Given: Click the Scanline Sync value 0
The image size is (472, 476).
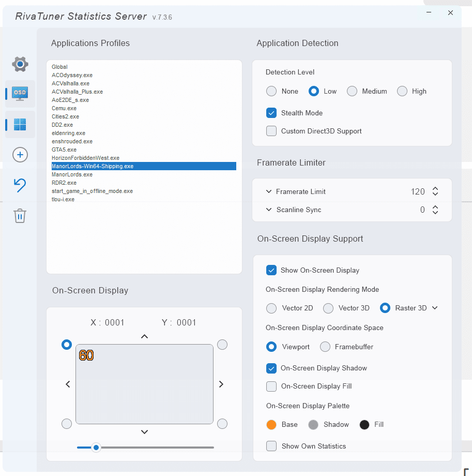Looking at the screenshot, I should (422, 210).
